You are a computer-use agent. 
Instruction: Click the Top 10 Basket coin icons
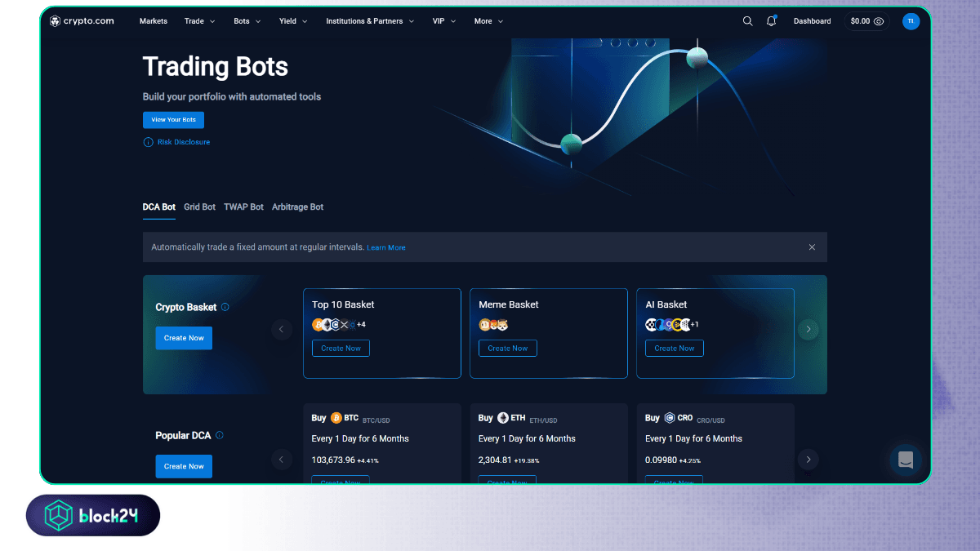(x=333, y=324)
